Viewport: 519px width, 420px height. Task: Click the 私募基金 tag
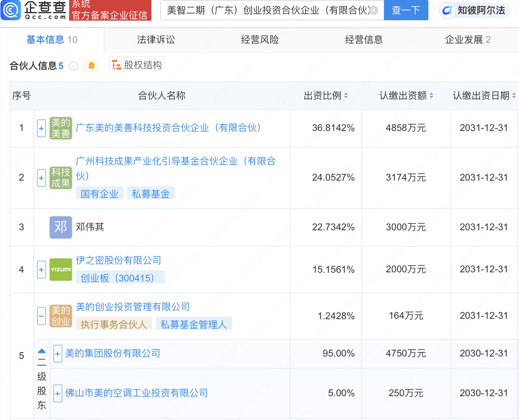click(x=151, y=194)
